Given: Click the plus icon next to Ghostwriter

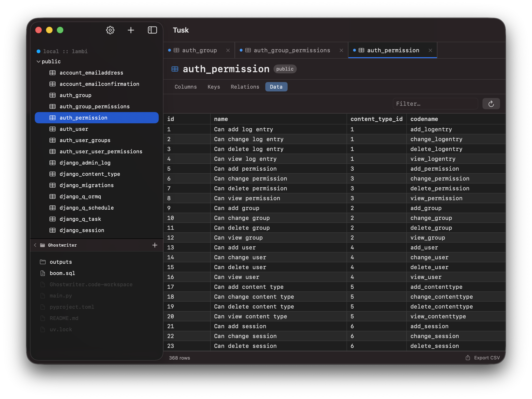Looking at the screenshot, I should click(x=155, y=245).
